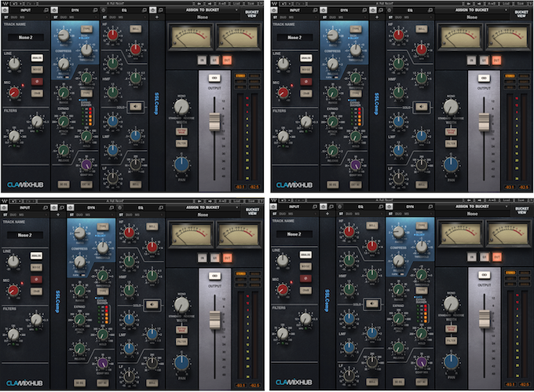Toggle DYN section power in bottom-left window
This screenshot has width=534, height=392.
pyautogui.click(x=71, y=207)
